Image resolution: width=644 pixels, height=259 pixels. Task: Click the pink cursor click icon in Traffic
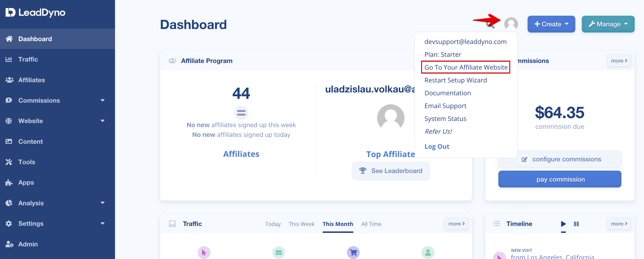click(x=204, y=253)
